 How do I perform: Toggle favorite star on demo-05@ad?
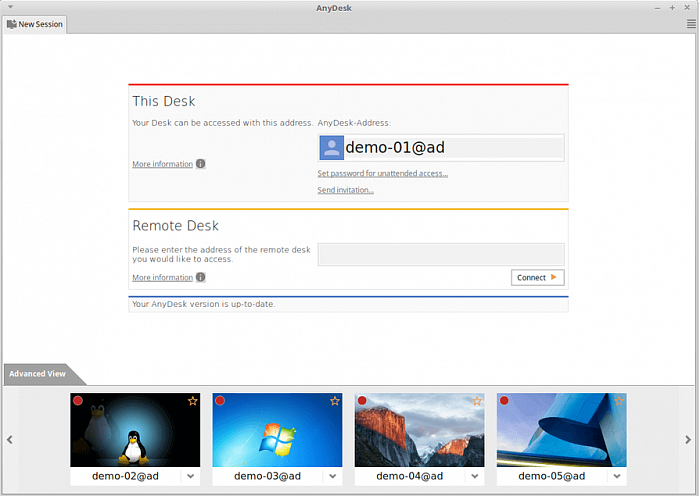click(x=619, y=401)
